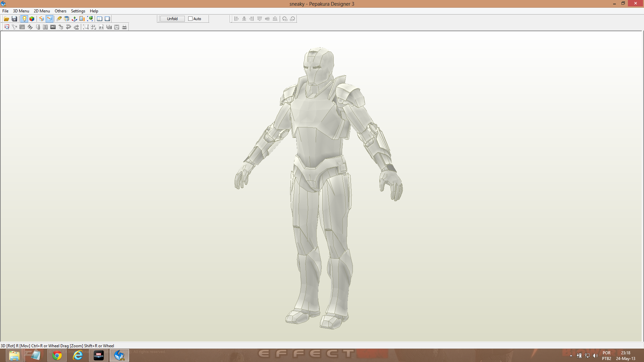Align parts to the right edge
The width and height of the screenshot is (644, 362).
click(252, 19)
